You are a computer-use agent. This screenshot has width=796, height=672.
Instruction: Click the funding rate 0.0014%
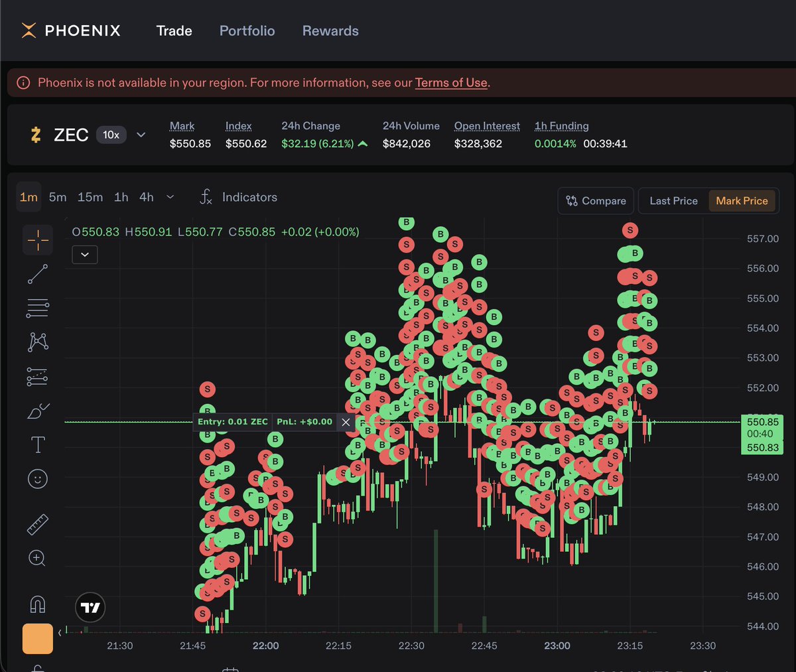(x=555, y=144)
